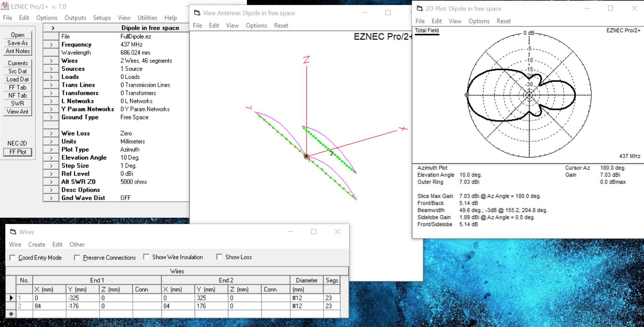Open the Plot Type row arrow button
644x327 pixels.
click(51, 149)
